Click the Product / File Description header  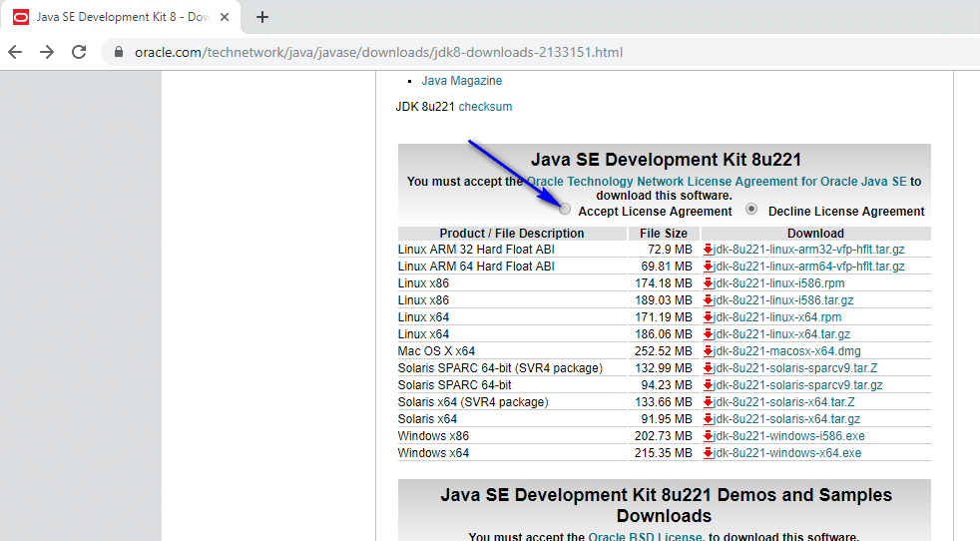tap(512, 234)
